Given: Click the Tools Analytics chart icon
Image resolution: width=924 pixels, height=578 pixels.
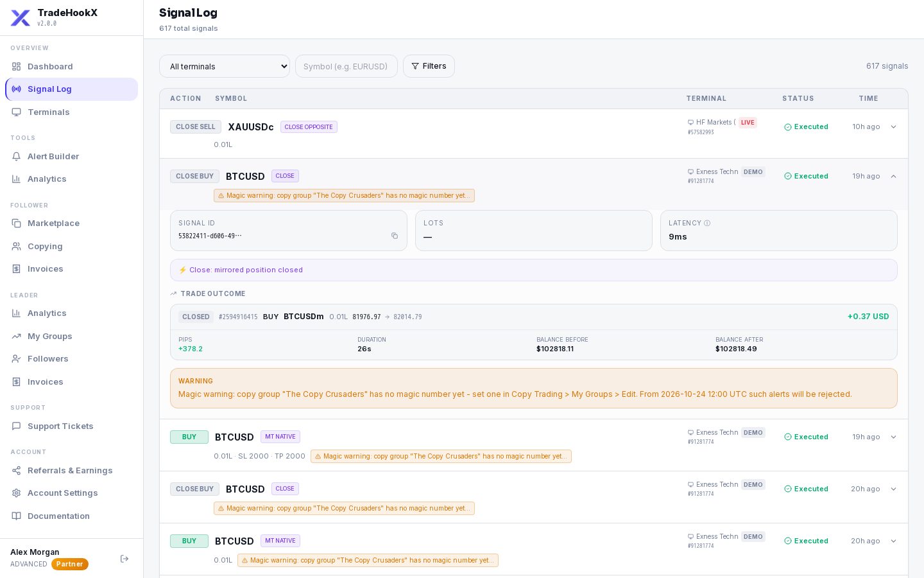Looking at the screenshot, I should pyautogui.click(x=17, y=179).
